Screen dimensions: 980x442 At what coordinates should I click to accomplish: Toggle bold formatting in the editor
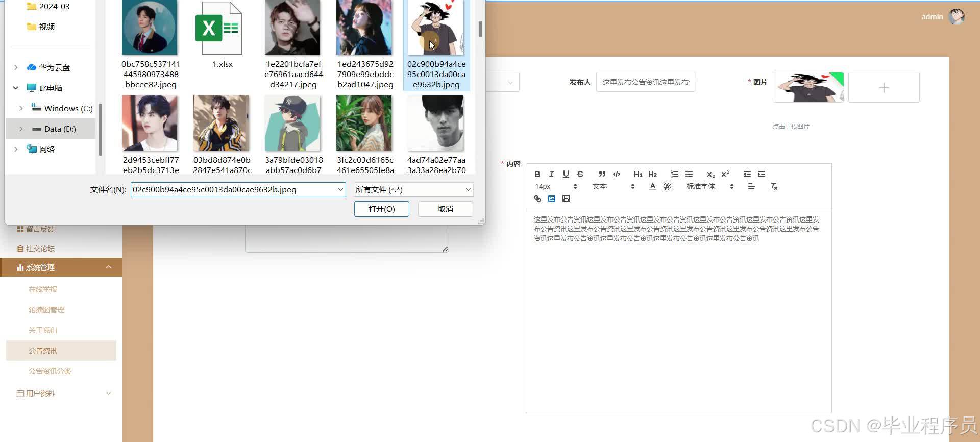[x=537, y=174]
